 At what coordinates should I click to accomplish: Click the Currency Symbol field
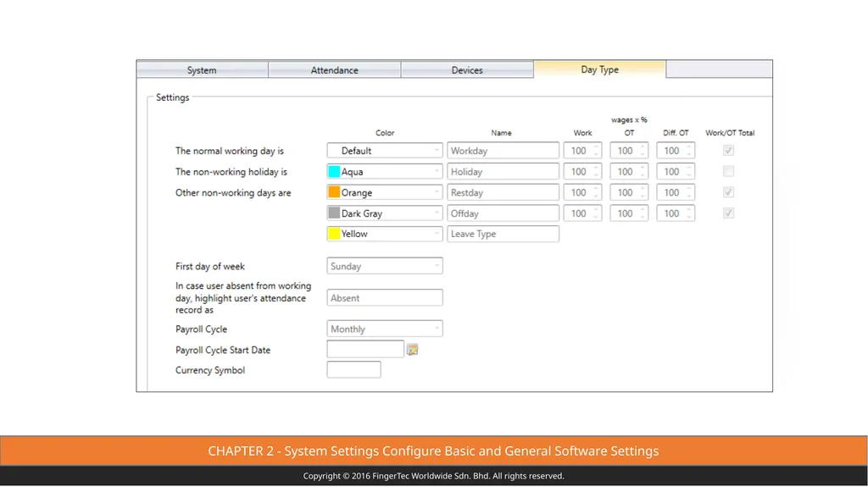[353, 369]
